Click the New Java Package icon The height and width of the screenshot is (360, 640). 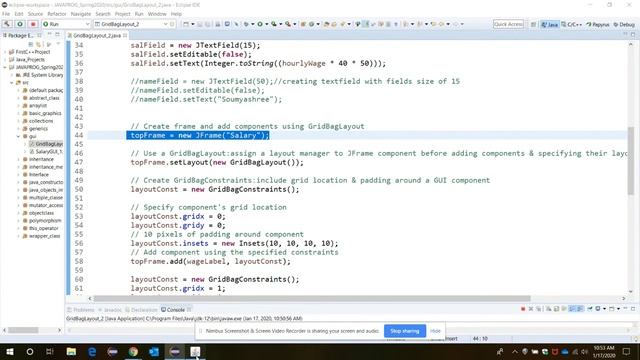pos(303,24)
